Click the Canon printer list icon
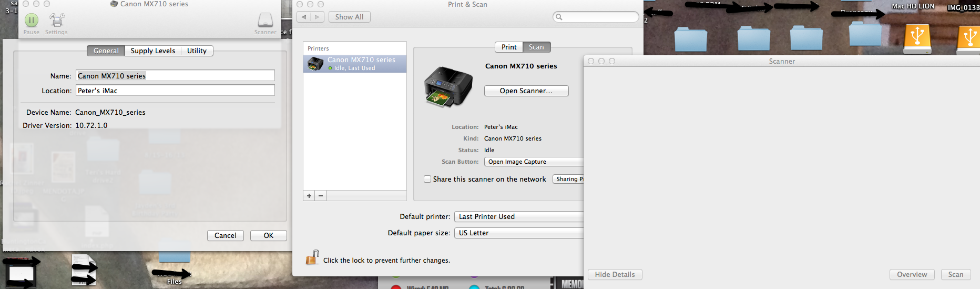The width and height of the screenshot is (980, 289). [x=315, y=64]
